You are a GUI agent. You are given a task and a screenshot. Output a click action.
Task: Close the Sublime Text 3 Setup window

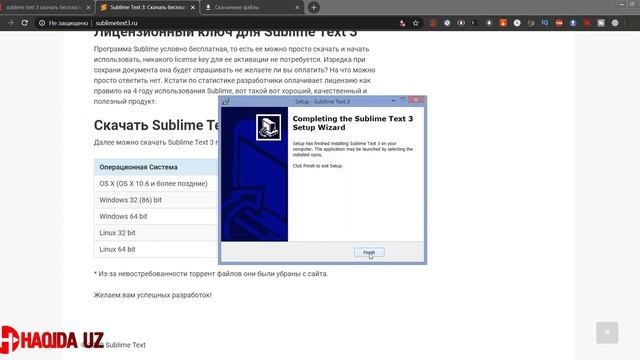(416, 100)
